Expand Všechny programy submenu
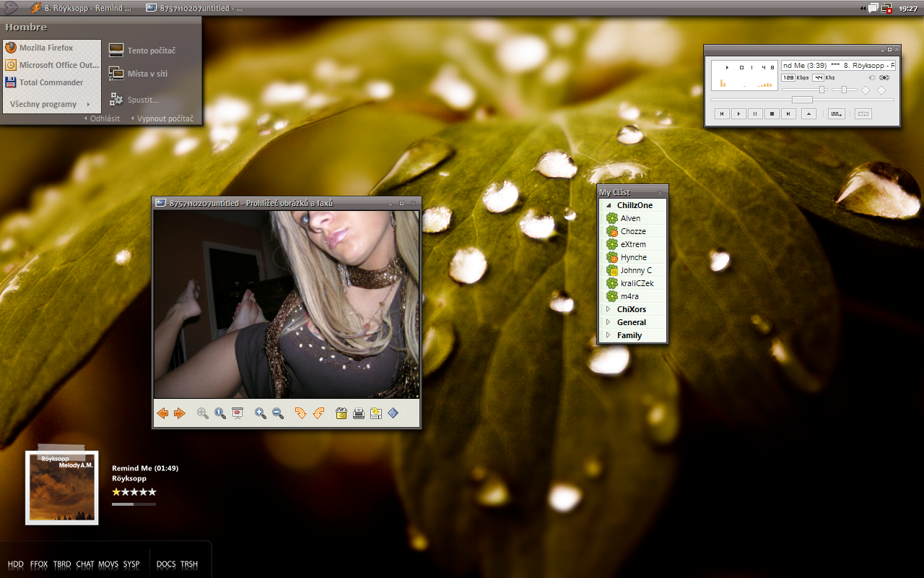This screenshot has height=578, width=924. (x=51, y=104)
